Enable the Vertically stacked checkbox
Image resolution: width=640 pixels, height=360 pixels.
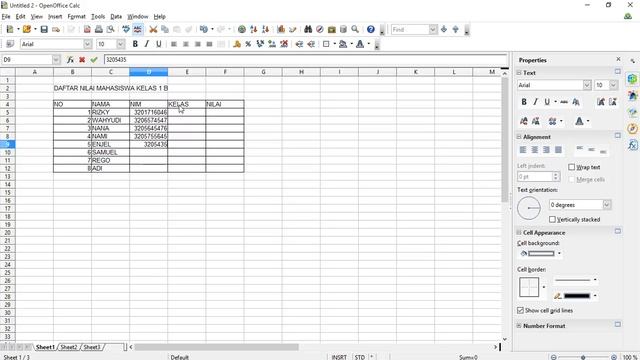552,220
